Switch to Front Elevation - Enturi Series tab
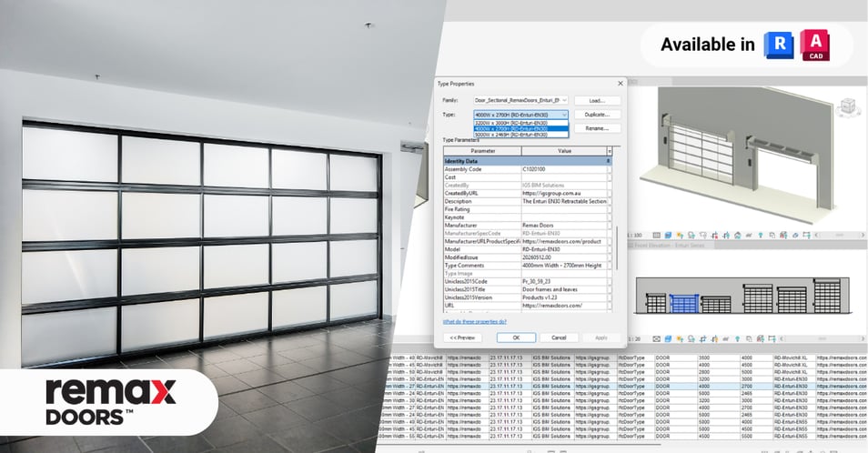 669,245
